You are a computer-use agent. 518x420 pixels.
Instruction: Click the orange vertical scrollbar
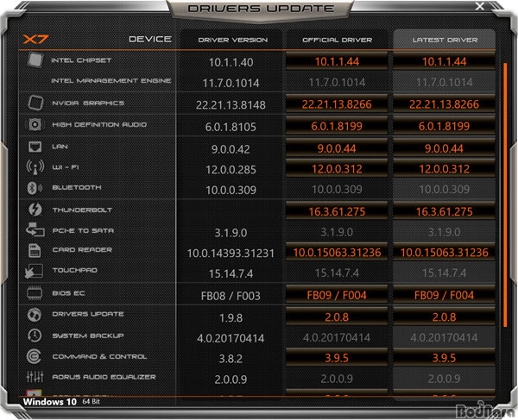point(505,195)
